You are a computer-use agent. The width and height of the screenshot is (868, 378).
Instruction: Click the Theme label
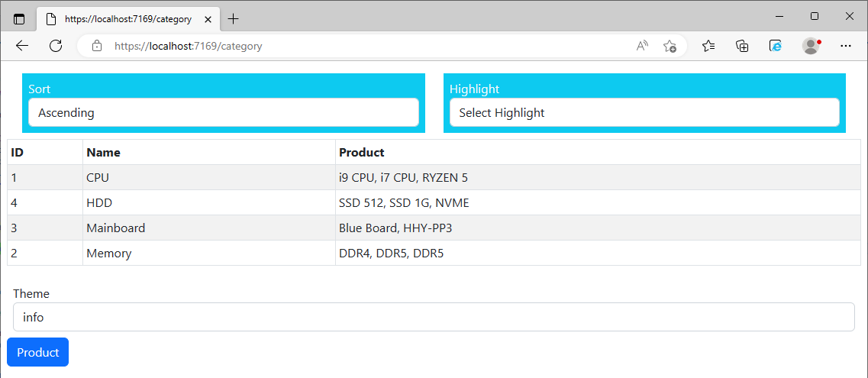tap(31, 293)
